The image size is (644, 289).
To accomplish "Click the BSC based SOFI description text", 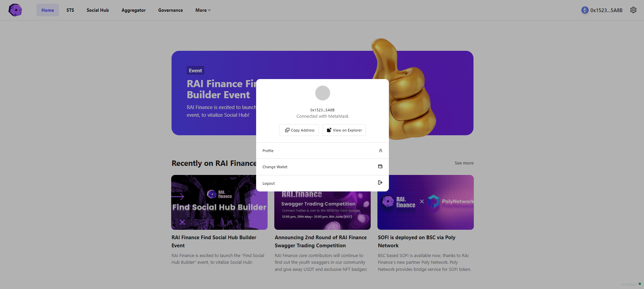I will [424, 262].
